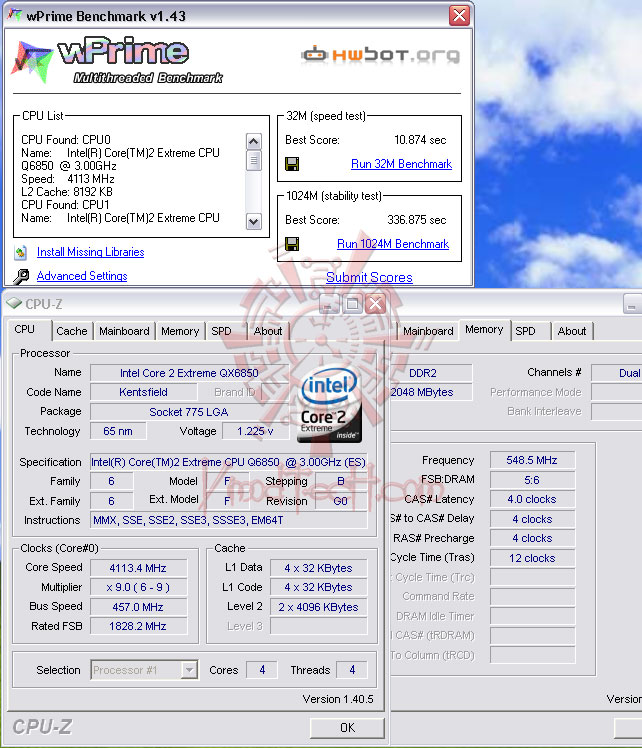Open the Memory tab in front CPU-Z window

(180, 331)
